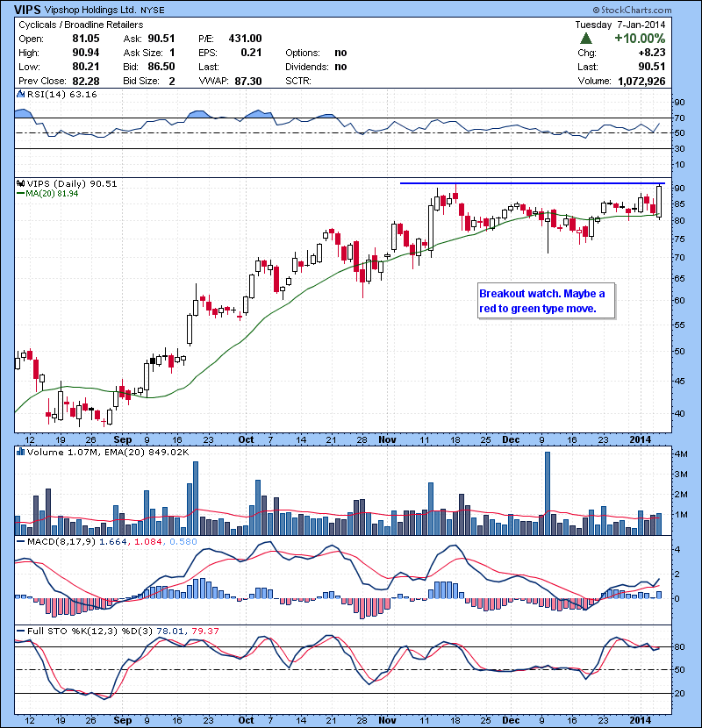Click the Stochastic %D value 79.37
Screen dimensions: 702x728
(204, 631)
